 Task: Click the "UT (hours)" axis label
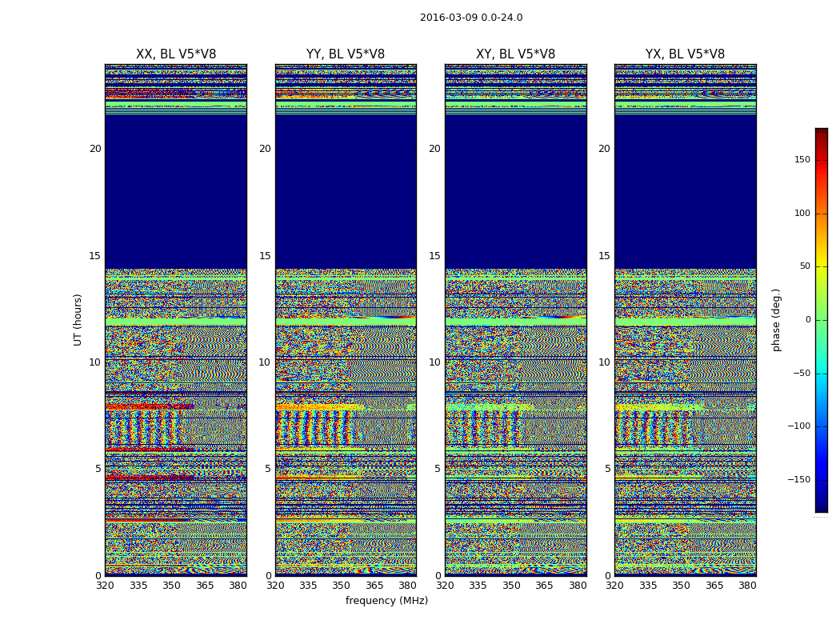(78, 320)
